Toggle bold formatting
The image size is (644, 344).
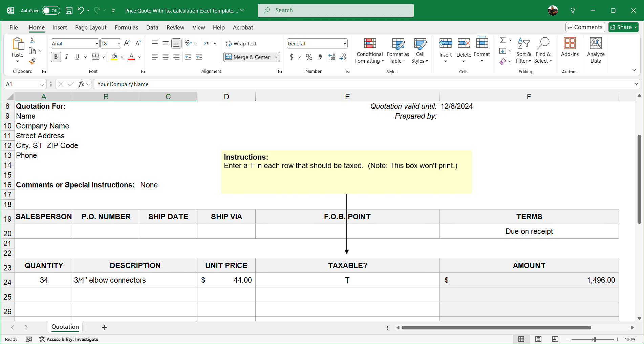coord(56,57)
